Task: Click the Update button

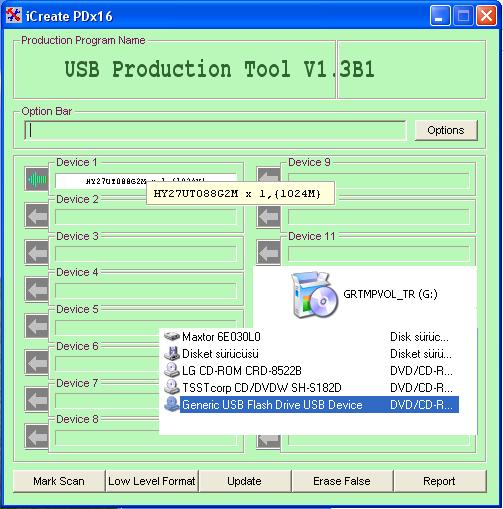Action: tap(244, 481)
